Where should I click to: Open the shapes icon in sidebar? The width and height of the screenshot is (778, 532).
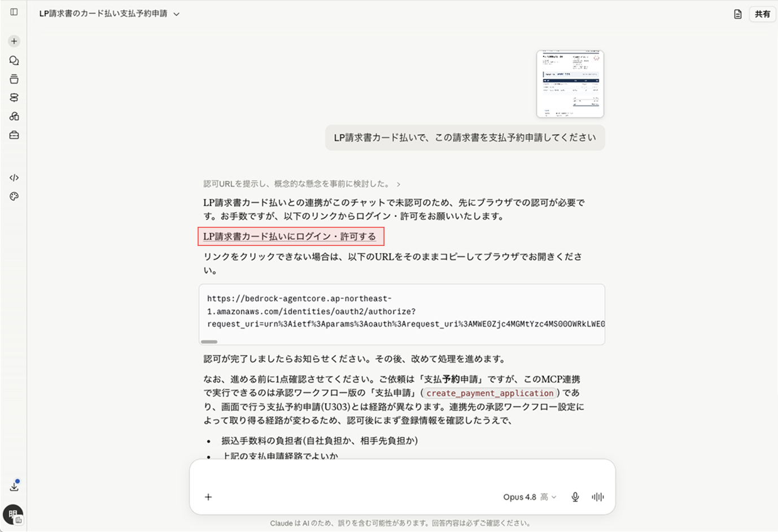coord(14,116)
